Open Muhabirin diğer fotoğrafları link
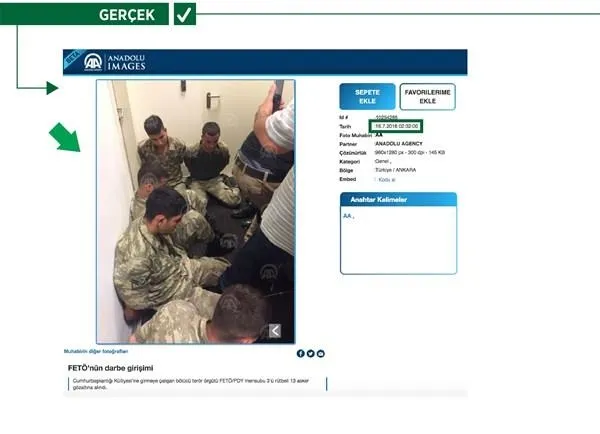This screenshot has width=600, height=434. (x=96, y=351)
